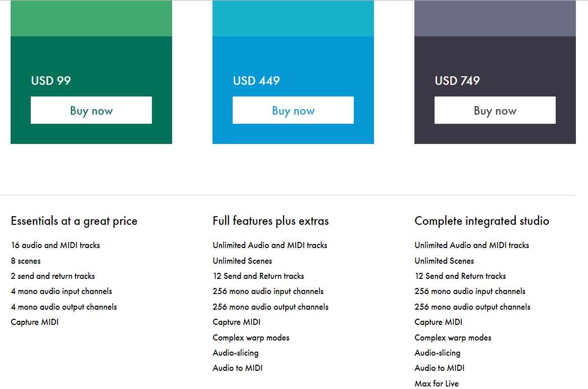Screen dimensions: 588x389
Task: Click "Unlimited Scenes" under Complete integrated studio
Action: [444, 261]
